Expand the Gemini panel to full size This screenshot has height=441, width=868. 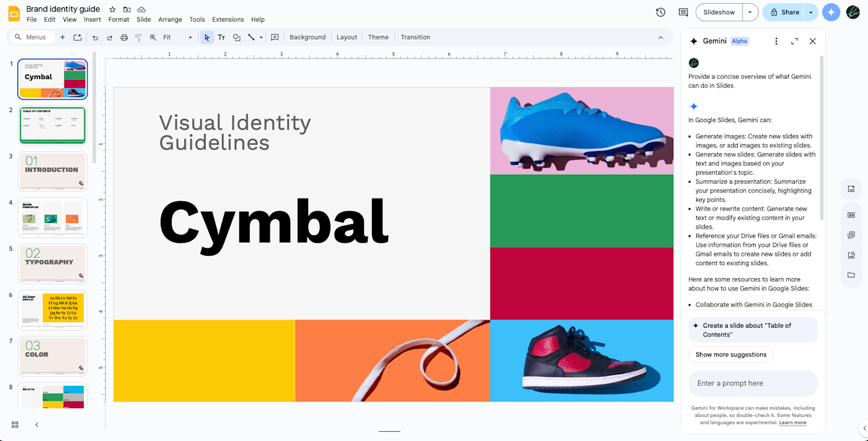point(794,41)
